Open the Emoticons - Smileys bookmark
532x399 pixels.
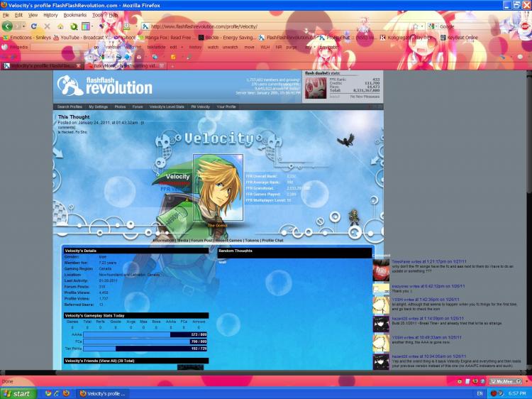27,38
